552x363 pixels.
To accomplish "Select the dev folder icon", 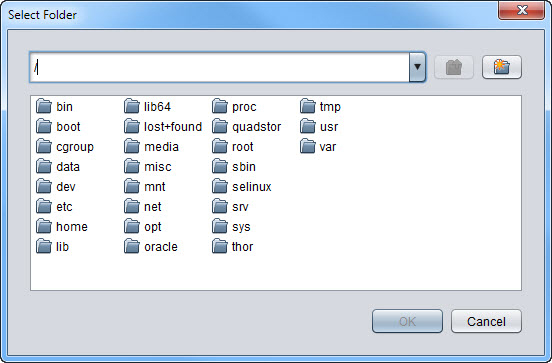I will (x=44, y=186).
